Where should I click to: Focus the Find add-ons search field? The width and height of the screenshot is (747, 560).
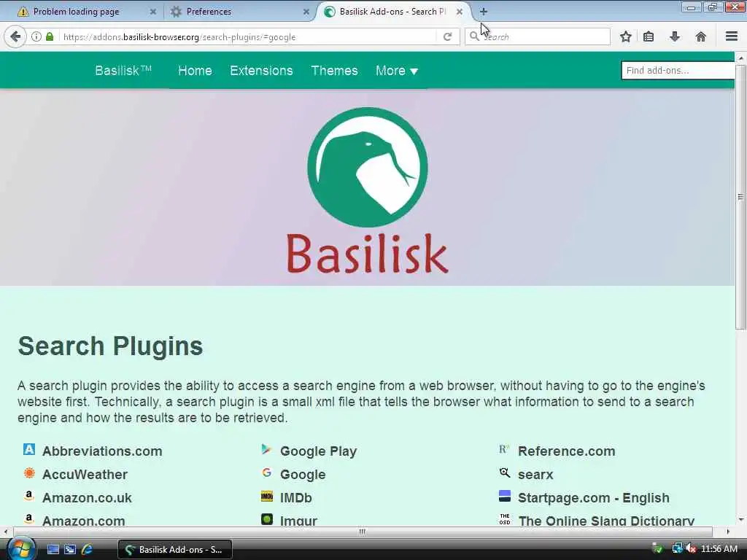[x=678, y=71]
